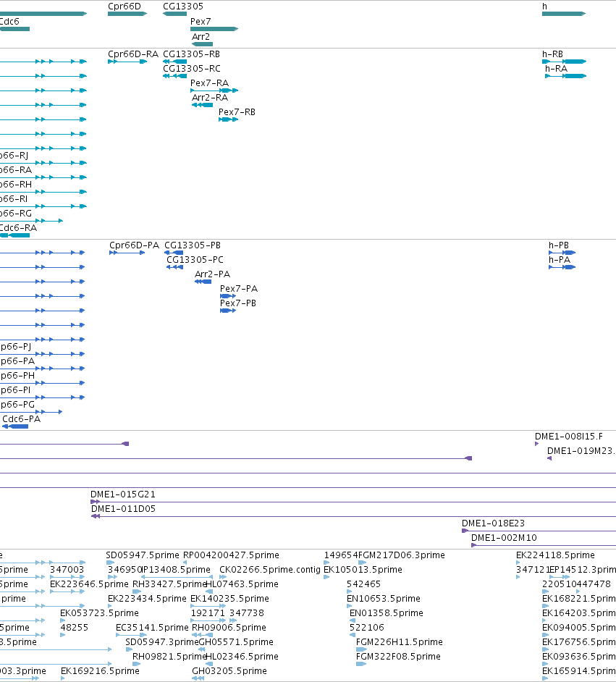Click clone DME1-015G21 label
This screenshot has height=682, width=616.
point(122,494)
